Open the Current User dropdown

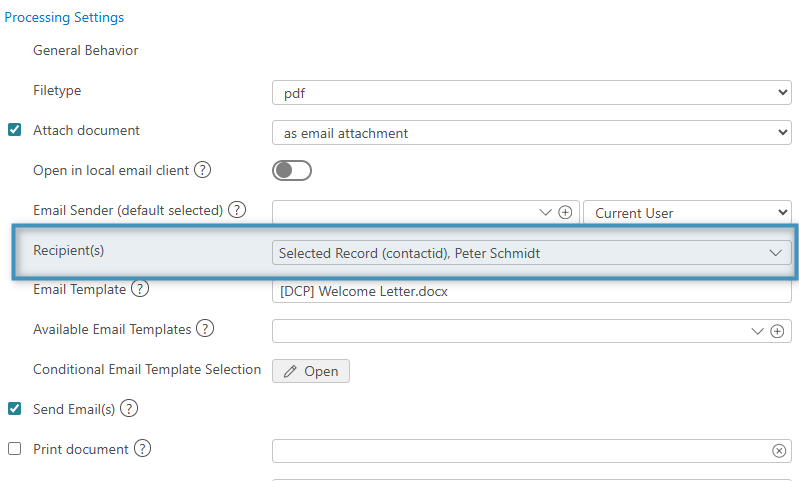click(687, 212)
